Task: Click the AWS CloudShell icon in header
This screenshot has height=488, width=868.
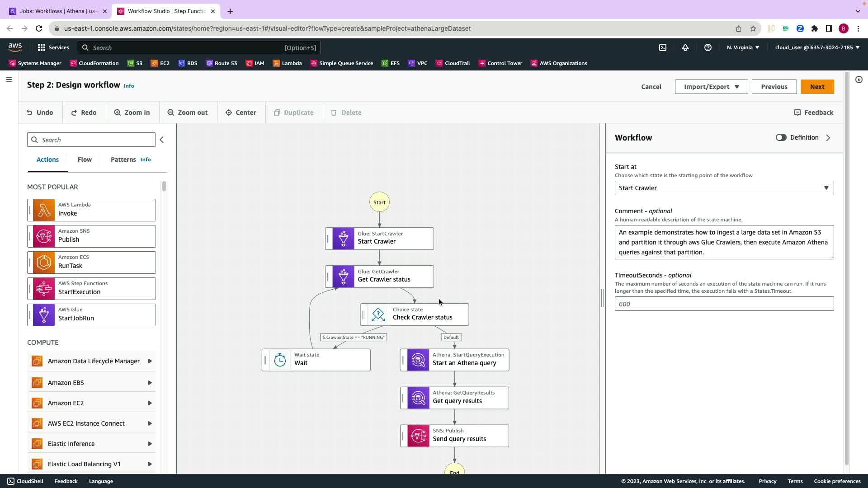Action: [662, 47]
